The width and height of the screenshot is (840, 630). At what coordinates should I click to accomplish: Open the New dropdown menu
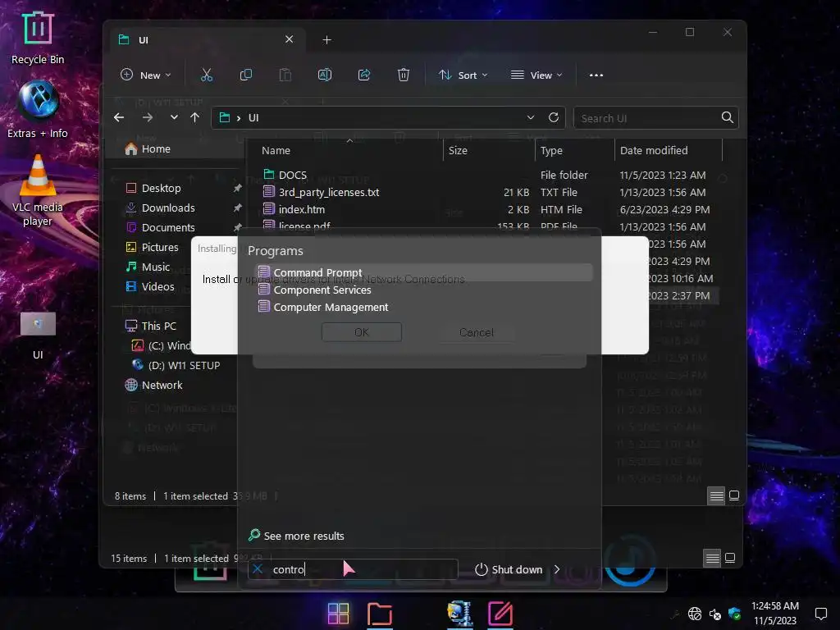145,75
